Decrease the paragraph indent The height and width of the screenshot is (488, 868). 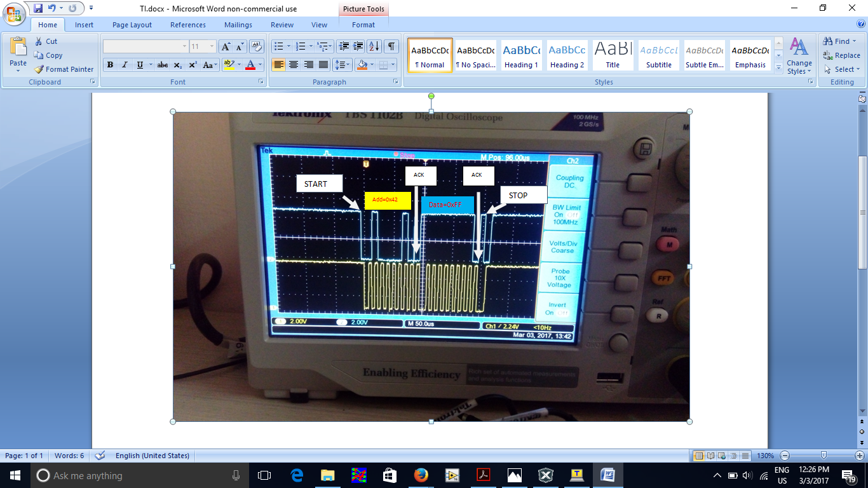(x=344, y=46)
